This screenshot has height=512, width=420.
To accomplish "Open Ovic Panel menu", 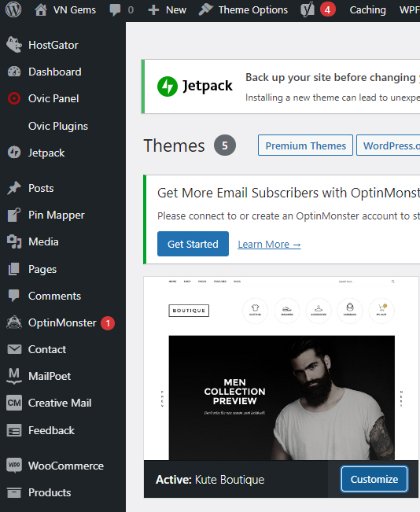I will (x=53, y=98).
